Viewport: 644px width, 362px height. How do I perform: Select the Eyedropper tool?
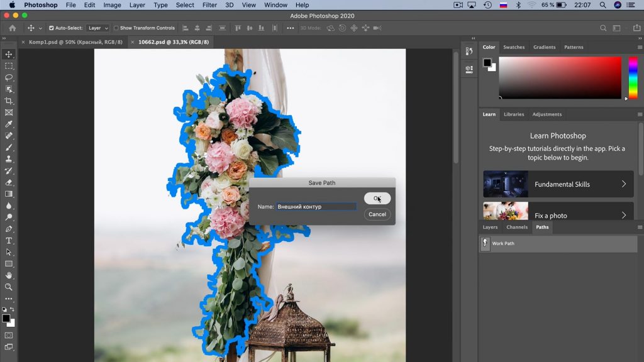[9, 124]
